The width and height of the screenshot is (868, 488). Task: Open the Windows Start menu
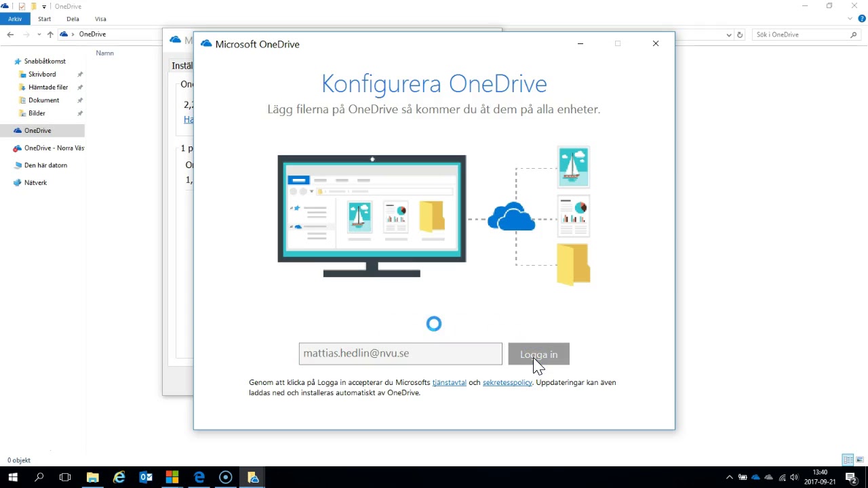click(13, 477)
